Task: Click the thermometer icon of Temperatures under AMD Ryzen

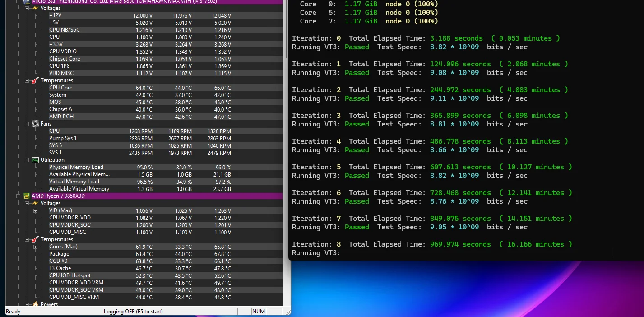Action: coord(35,239)
